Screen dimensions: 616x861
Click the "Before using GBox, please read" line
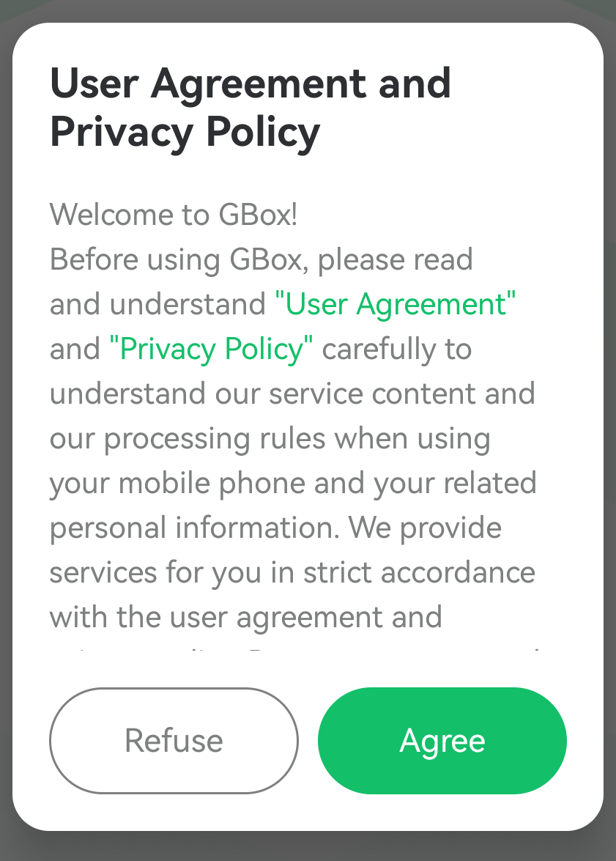pyautogui.click(x=261, y=259)
